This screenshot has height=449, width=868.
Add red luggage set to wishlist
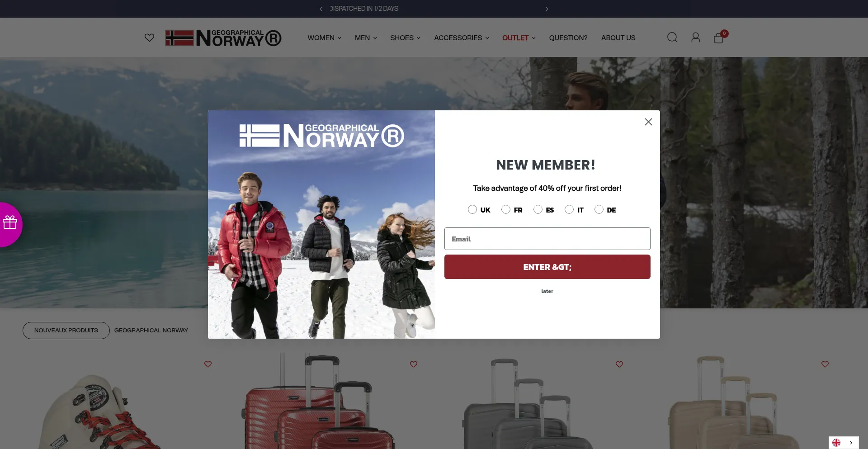pyautogui.click(x=414, y=364)
